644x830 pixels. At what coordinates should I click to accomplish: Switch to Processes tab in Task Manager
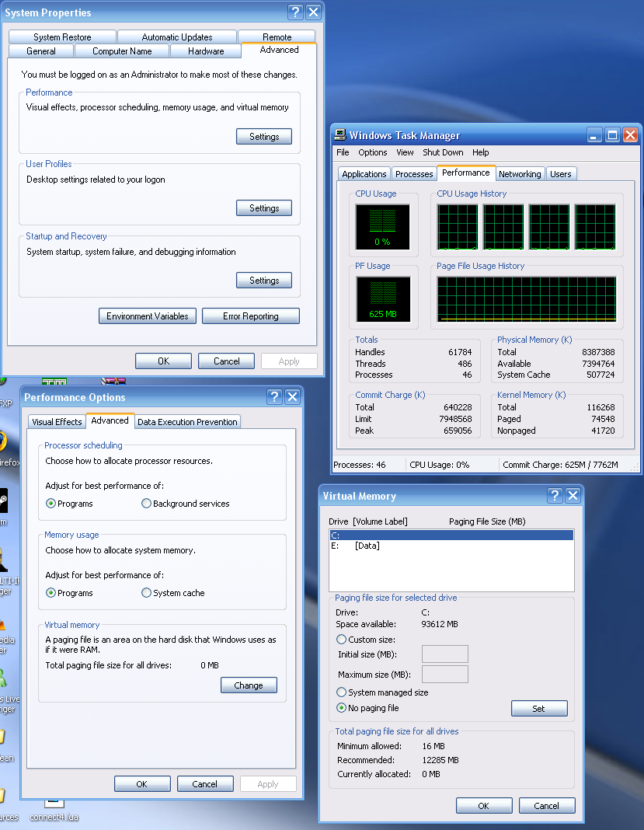414,174
